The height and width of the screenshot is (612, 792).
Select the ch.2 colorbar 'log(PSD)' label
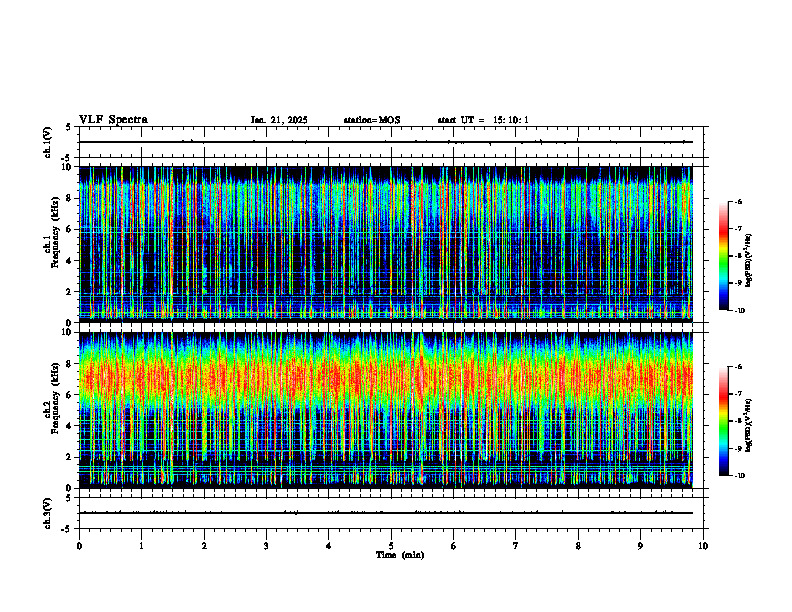[749, 425]
